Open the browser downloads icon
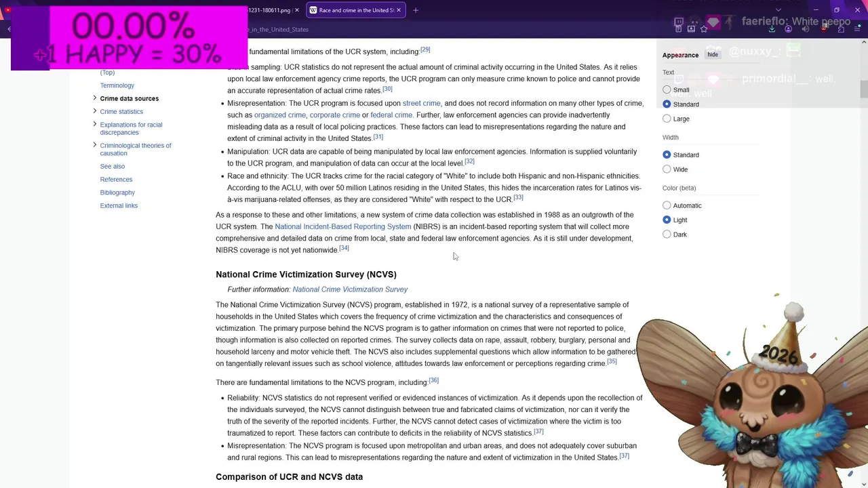This screenshot has width=868, height=488. [772, 29]
